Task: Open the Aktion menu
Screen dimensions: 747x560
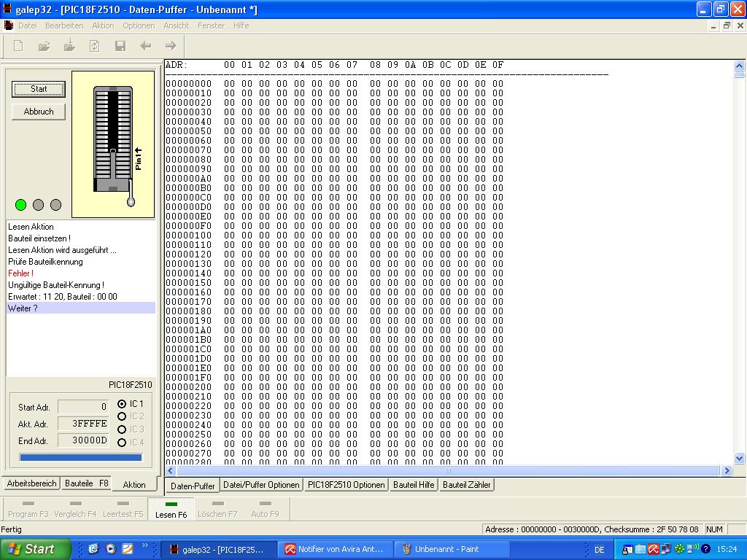Action: pos(103,26)
